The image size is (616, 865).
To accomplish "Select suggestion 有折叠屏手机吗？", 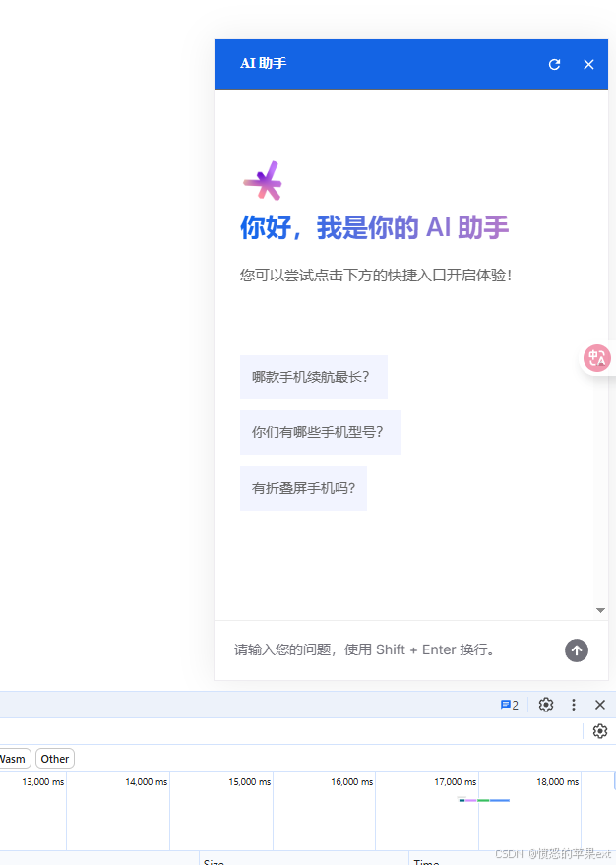I will tap(303, 488).
